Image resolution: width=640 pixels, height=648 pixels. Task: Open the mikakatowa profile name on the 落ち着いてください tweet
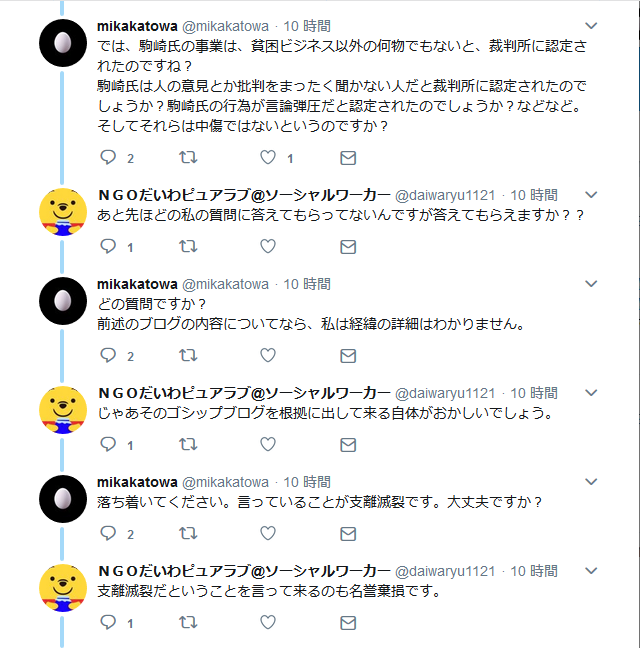(137, 481)
